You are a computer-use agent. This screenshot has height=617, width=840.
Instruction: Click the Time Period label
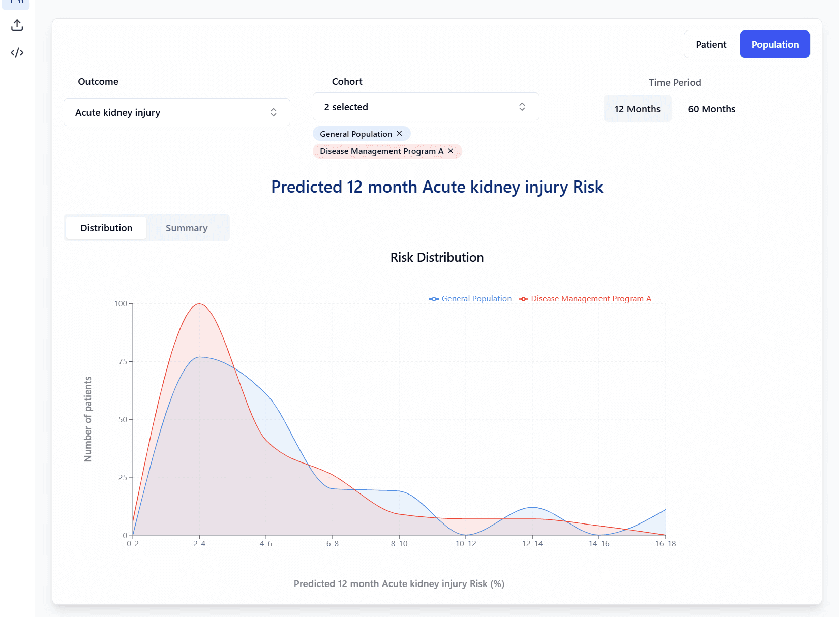pyautogui.click(x=675, y=82)
